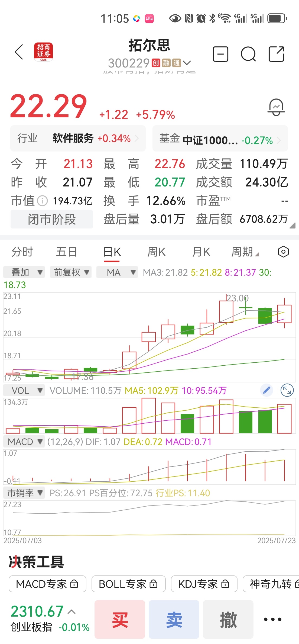Image resolution: width=299 pixels, height=644 pixels.
Task: Tap the 创 badge next to stock code
Action: [156, 63]
